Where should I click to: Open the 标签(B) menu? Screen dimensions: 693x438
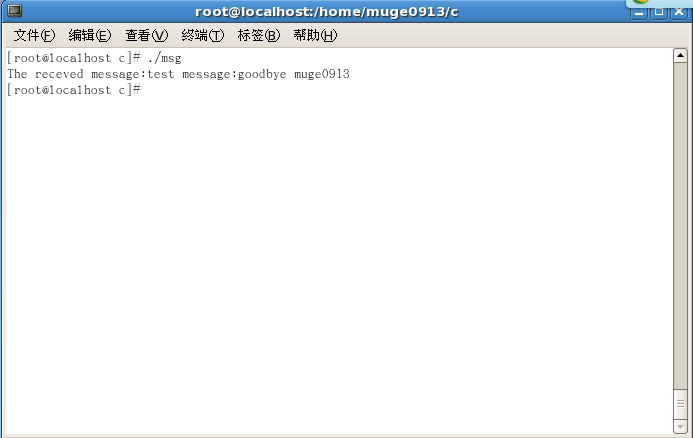click(x=259, y=35)
